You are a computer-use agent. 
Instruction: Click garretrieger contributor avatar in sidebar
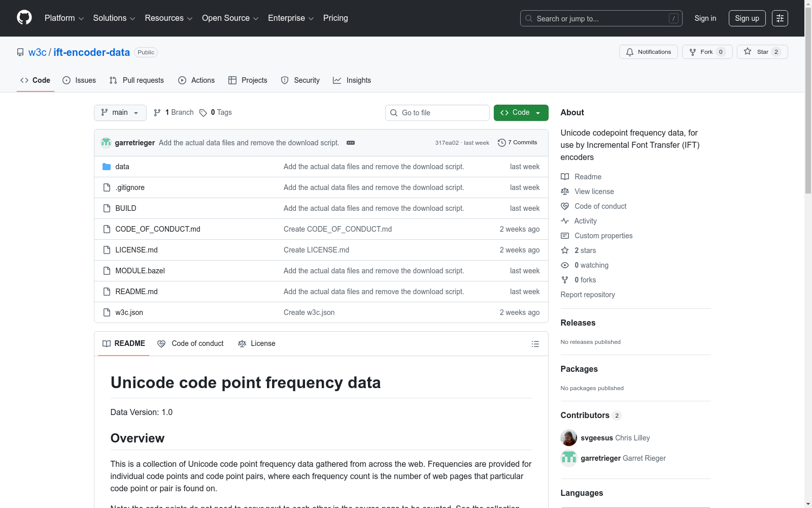click(569, 458)
